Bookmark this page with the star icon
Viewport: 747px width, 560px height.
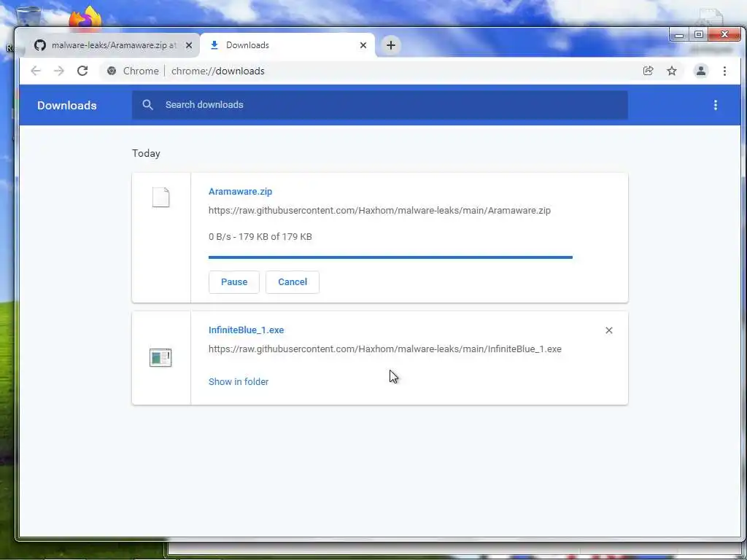pyautogui.click(x=672, y=71)
